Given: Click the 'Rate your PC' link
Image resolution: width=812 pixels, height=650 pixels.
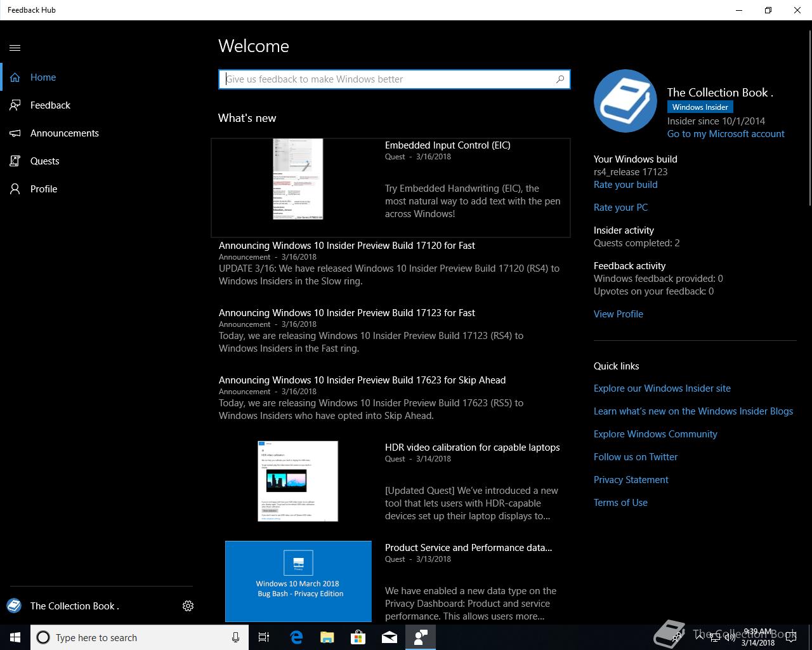Looking at the screenshot, I should (x=620, y=208).
